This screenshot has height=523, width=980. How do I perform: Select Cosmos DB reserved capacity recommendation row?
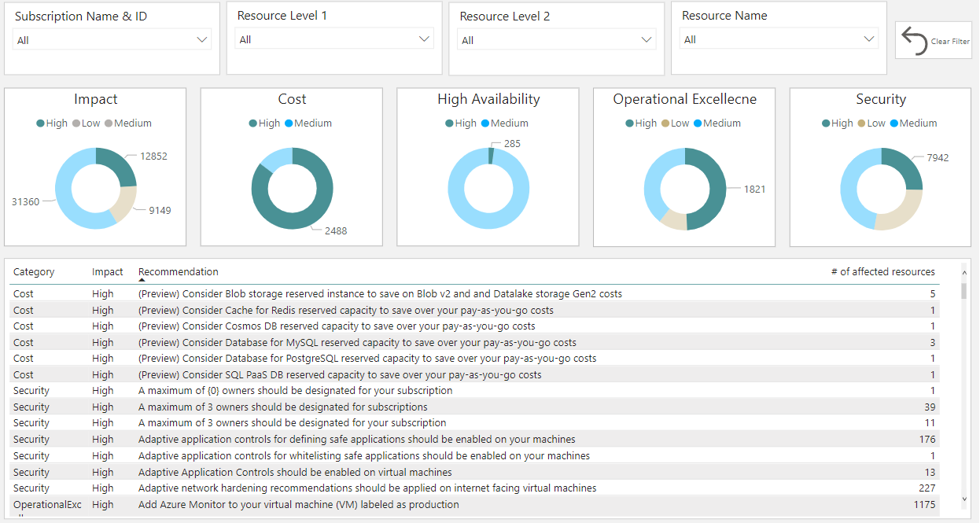click(337, 326)
